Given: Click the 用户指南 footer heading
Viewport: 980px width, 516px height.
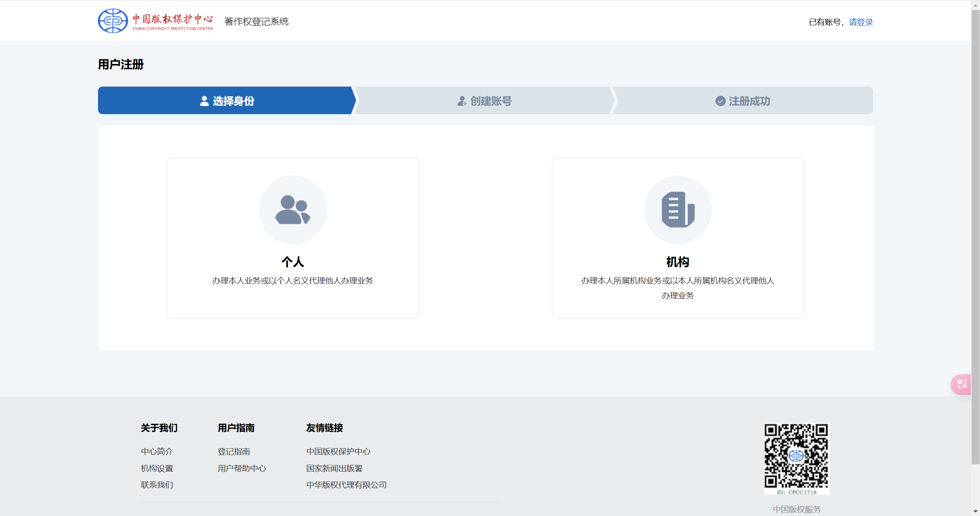Looking at the screenshot, I should click(x=236, y=428).
